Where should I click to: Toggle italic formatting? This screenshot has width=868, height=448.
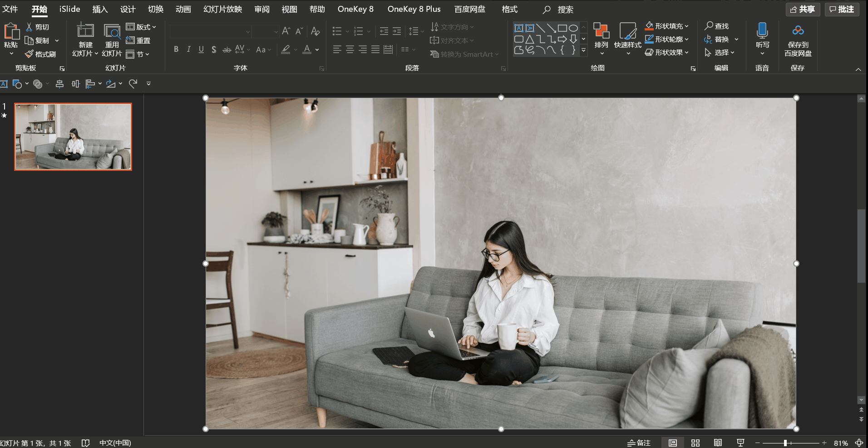pyautogui.click(x=189, y=50)
